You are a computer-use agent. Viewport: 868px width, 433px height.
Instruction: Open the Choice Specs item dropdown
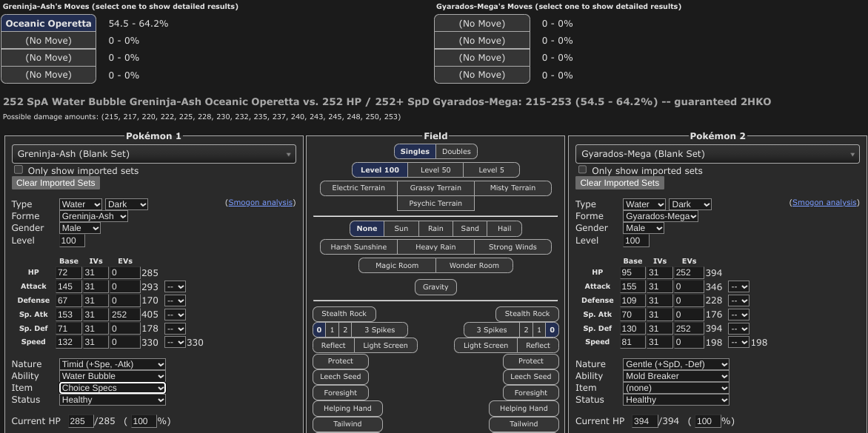[113, 388]
